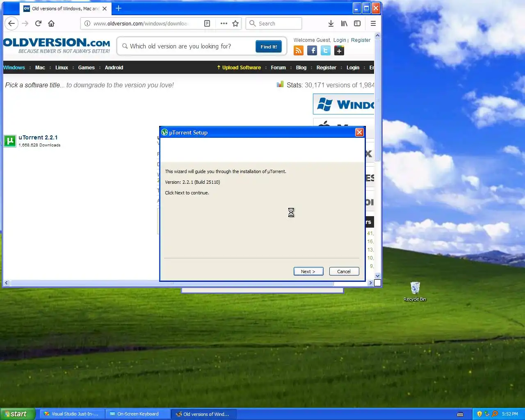The width and height of the screenshot is (525, 420).
Task: Show site information icon in address bar
Action: click(x=87, y=23)
